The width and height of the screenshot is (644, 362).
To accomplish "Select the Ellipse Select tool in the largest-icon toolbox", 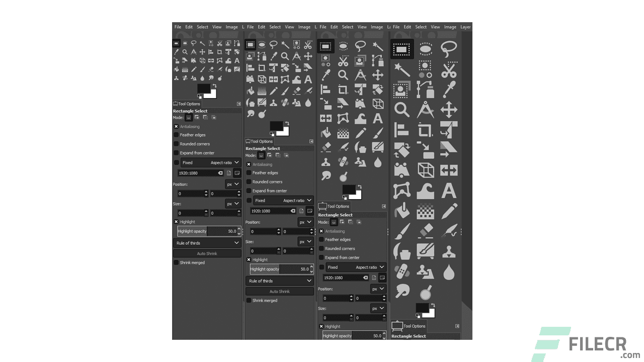I will coord(425,49).
